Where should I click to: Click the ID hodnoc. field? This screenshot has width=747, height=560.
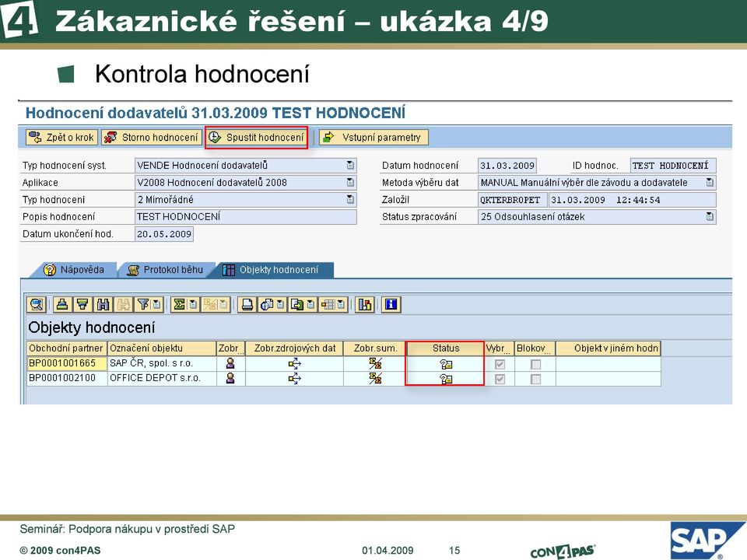pos(672,165)
